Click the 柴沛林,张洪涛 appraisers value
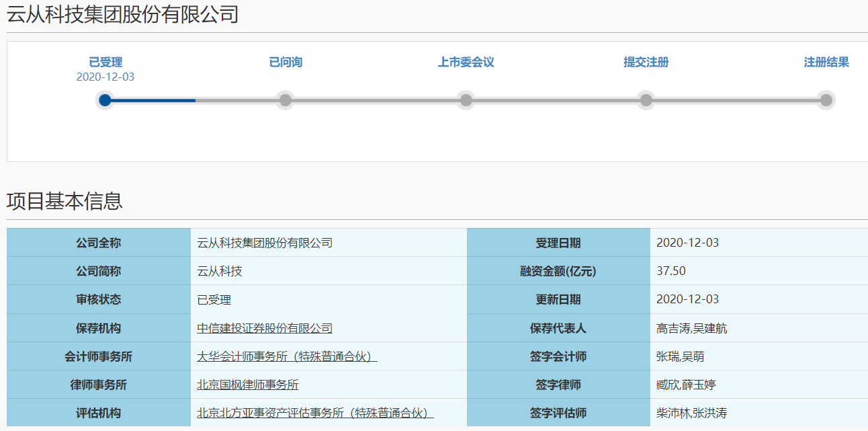Screen dimensions: 868x431 tap(691, 413)
